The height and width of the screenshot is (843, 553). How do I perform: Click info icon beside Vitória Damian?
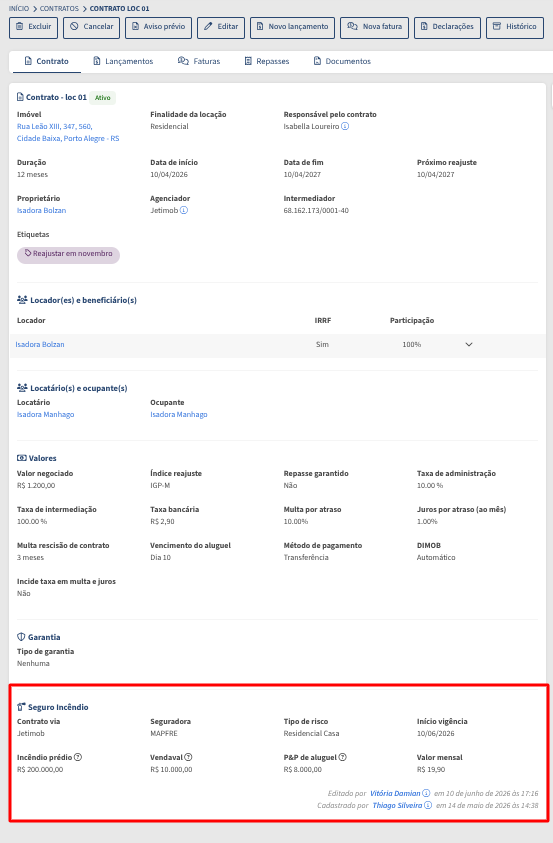point(426,793)
